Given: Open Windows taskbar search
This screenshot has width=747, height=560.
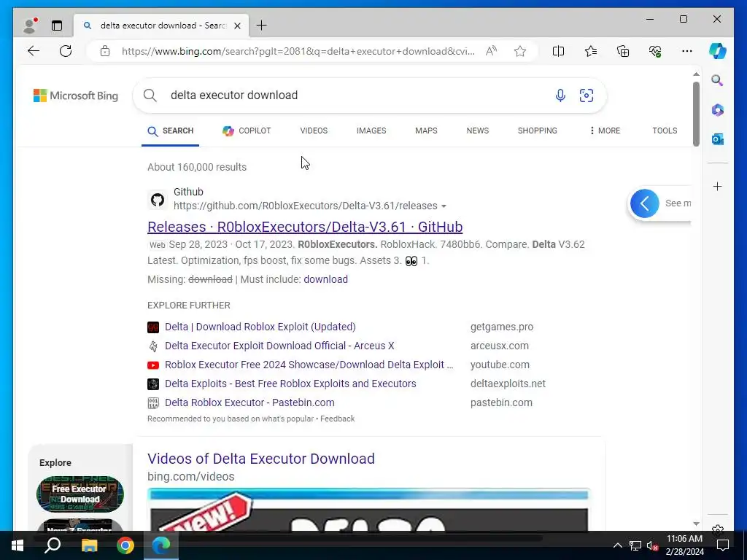Looking at the screenshot, I should (53, 545).
